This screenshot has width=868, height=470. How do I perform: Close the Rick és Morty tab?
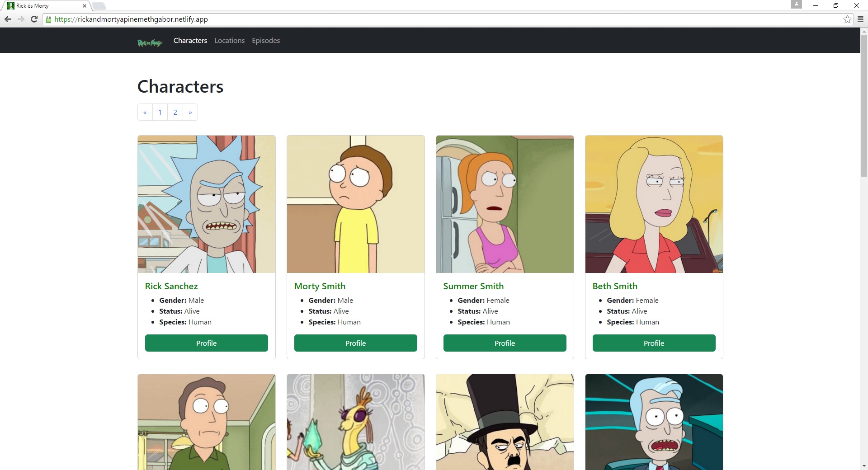[84, 6]
